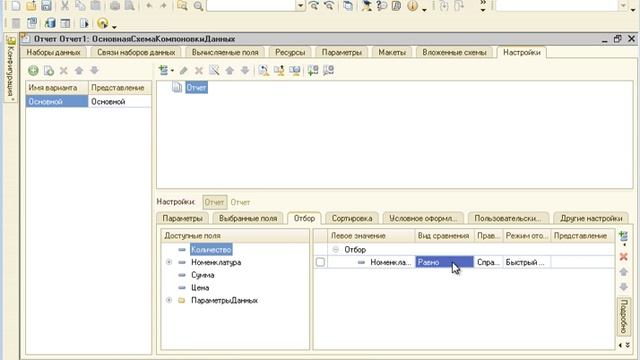Open the Вычисляемые поля tab

(x=225, y=52)
